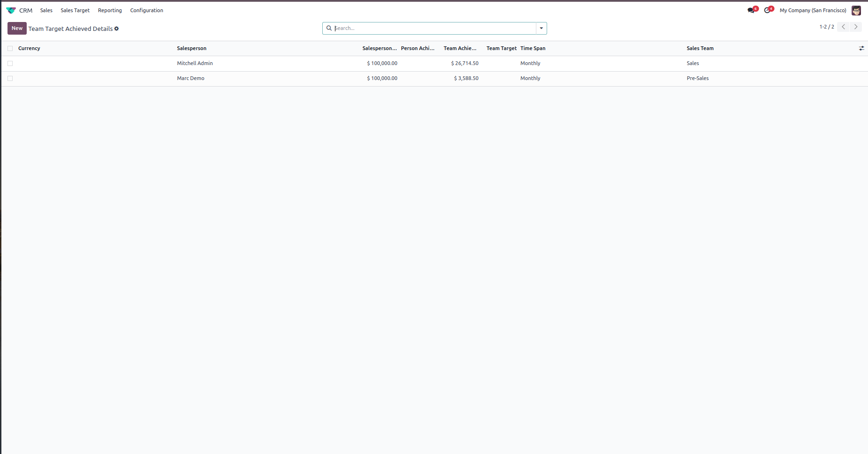Click the 1-2 / 2 pager counter
Viewport: 868px width, 454px height.
point(826,27)
